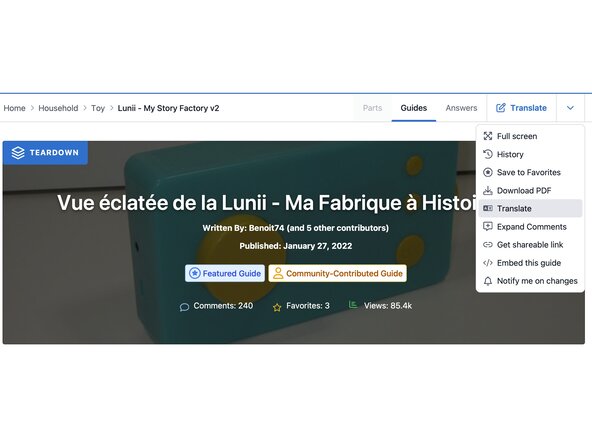Go to Home breadcrumb link
Screen dimensions: 592x444
14,108
